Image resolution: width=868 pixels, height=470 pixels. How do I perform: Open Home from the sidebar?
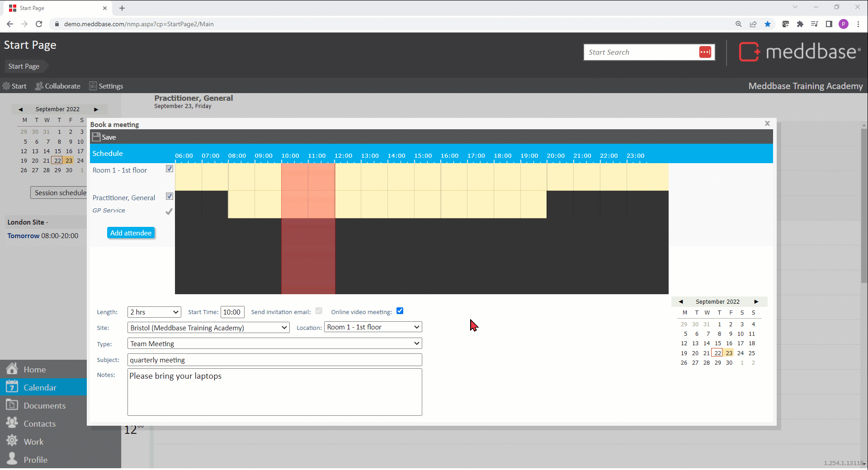[x=34, y=370]
